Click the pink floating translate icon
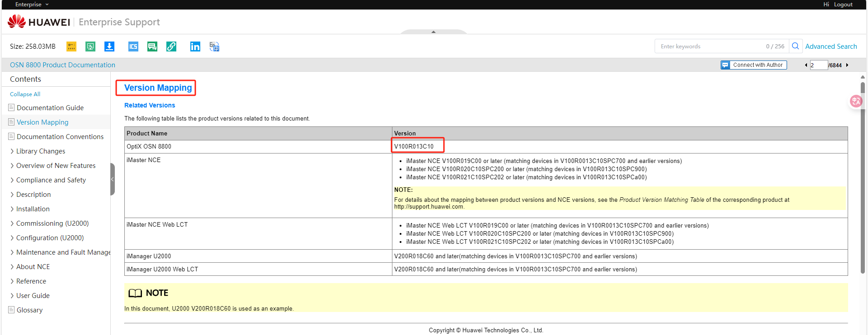868x335 pixels. [x=856, y=101]
